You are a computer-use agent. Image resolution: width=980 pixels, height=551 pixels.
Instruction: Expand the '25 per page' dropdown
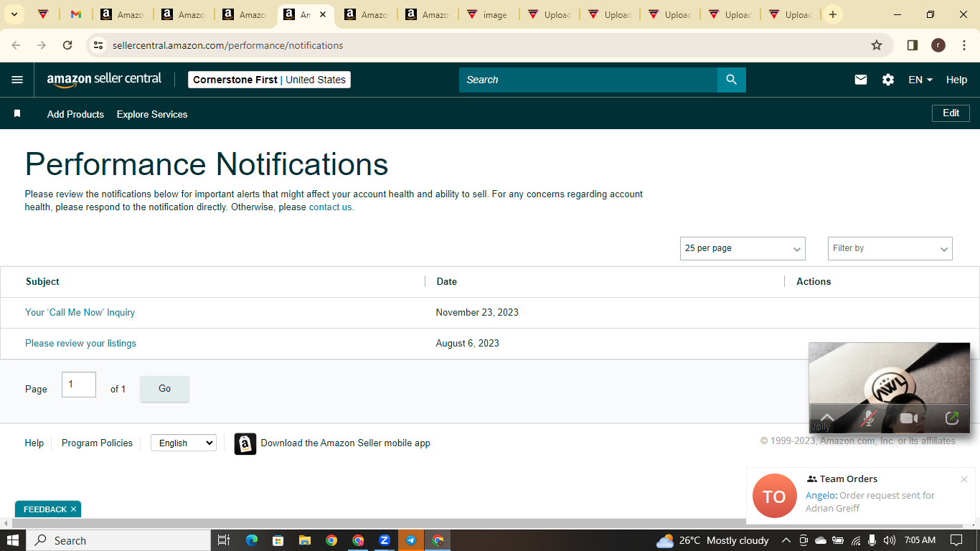tap(743, 248)
